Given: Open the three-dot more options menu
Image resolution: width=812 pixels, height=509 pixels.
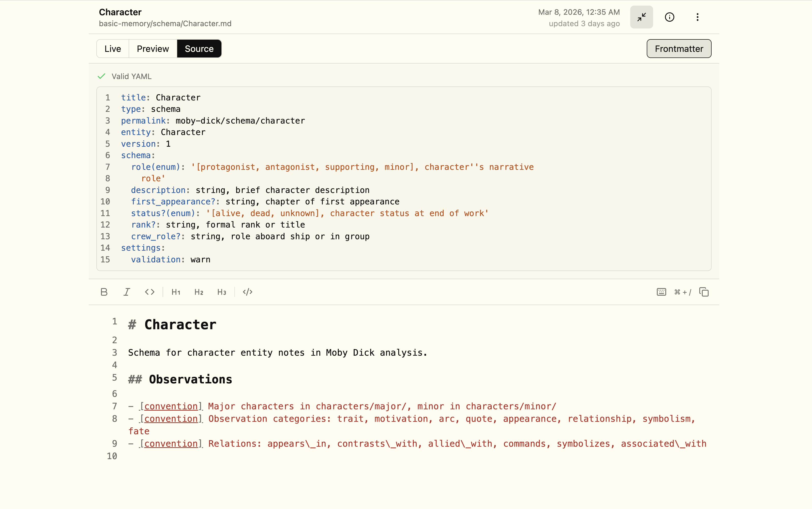Looking at the screenshot, I should coord(697,17).
